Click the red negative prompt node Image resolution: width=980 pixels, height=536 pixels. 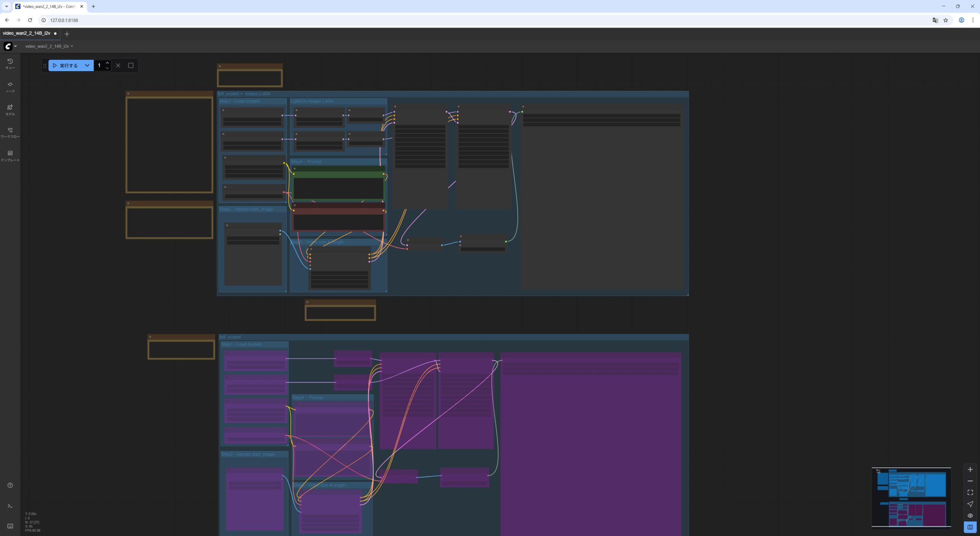coord(338,217)
